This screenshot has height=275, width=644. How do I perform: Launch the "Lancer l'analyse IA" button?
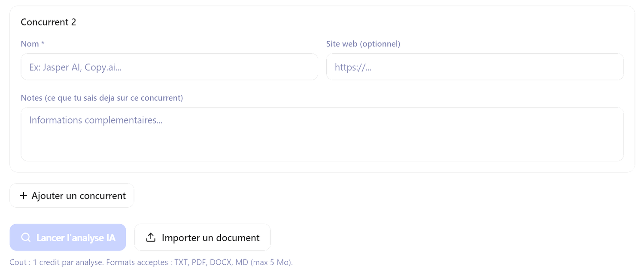click(68, 238)
